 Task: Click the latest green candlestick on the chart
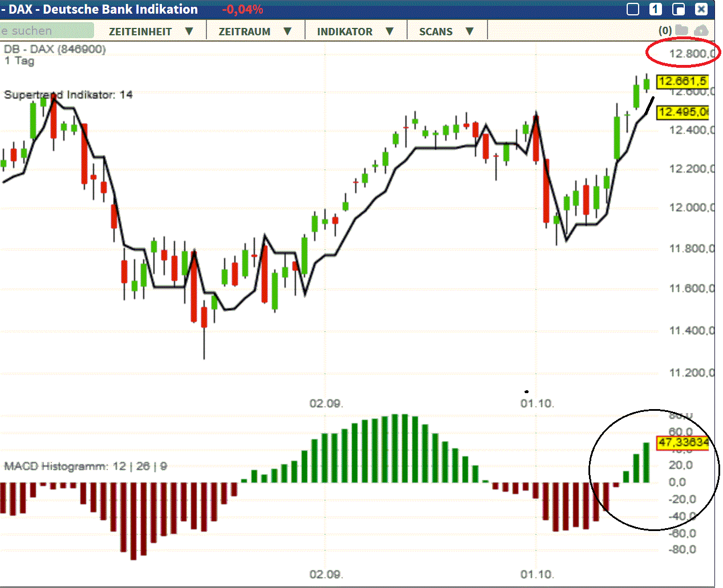(646, 85)
